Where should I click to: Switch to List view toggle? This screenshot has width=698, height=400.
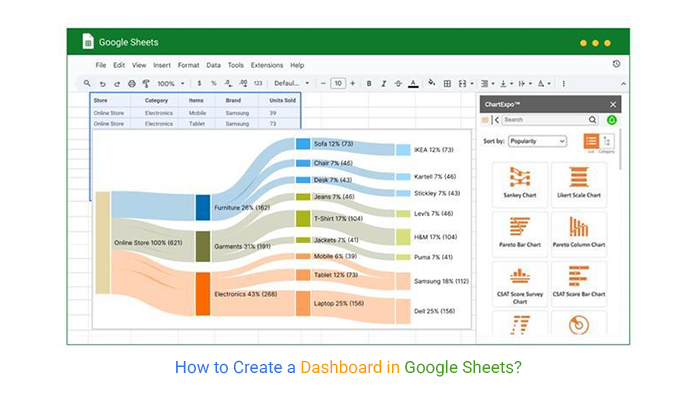point(591,141)
